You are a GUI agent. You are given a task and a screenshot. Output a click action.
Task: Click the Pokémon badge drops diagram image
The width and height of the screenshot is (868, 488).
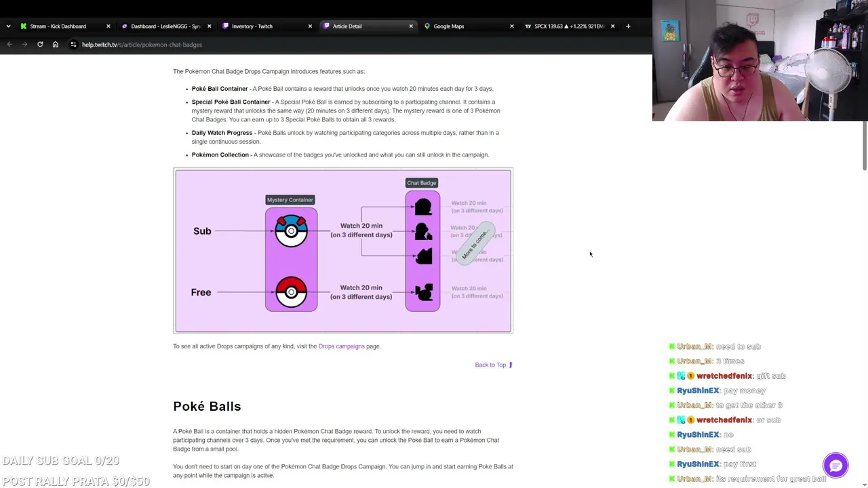point(343,251)
